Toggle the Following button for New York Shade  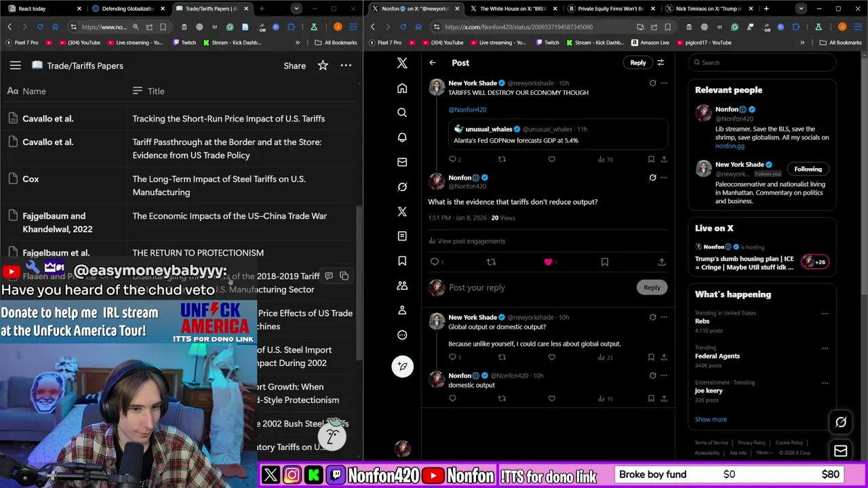pos(808,169)
